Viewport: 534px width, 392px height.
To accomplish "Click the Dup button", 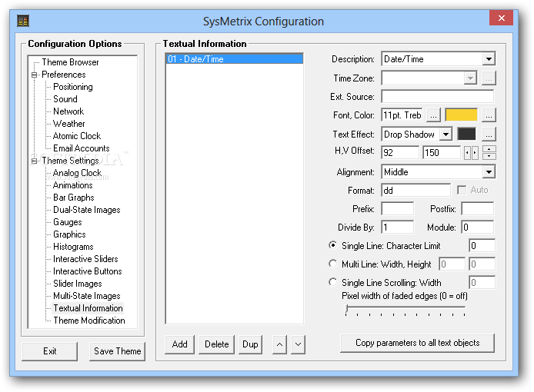I will tap(250, 344).
